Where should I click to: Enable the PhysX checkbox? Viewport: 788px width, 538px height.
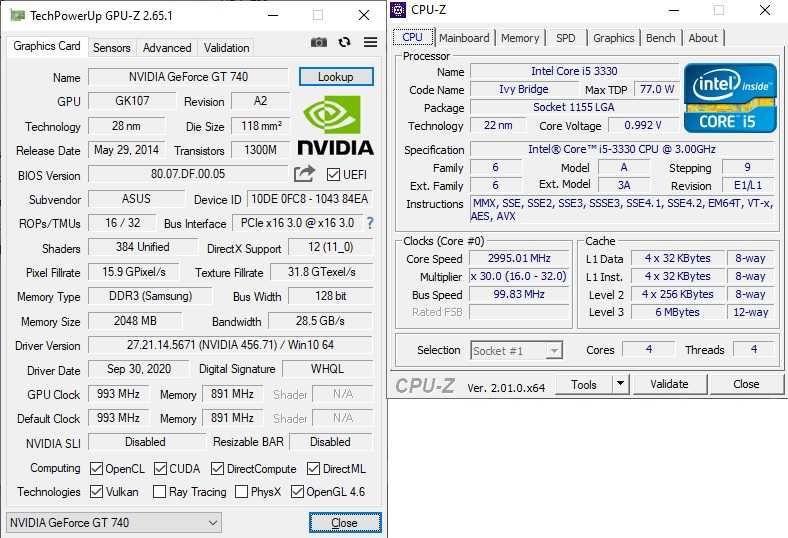click(x=241, y=491)
